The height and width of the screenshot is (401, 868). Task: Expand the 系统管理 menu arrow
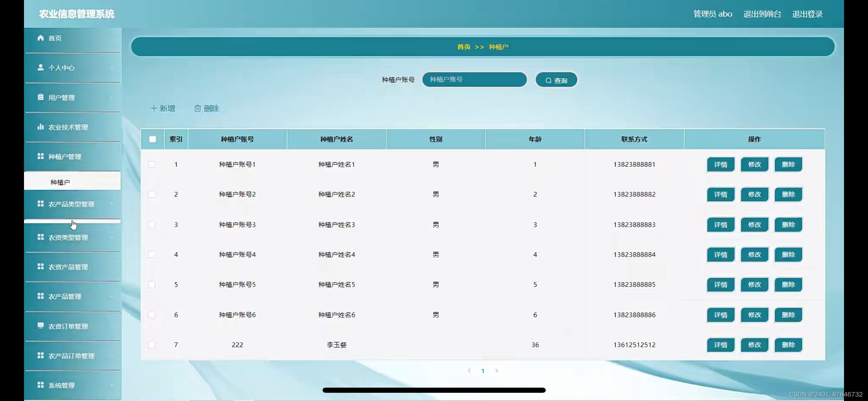pyautogui.click(x=111, y=385)
